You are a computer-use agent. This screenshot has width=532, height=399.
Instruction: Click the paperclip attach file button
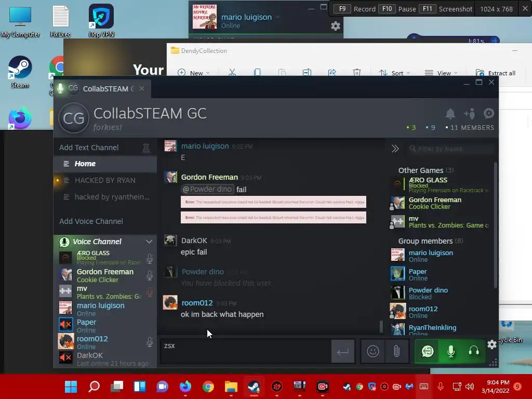pyautogui.click(x=396, y=351)
